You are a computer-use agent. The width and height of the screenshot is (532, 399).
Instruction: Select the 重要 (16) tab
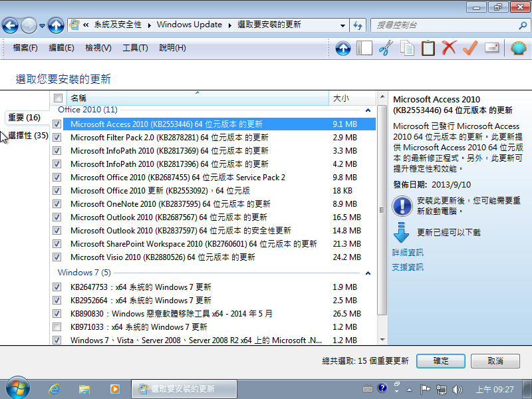pos(25,118)
